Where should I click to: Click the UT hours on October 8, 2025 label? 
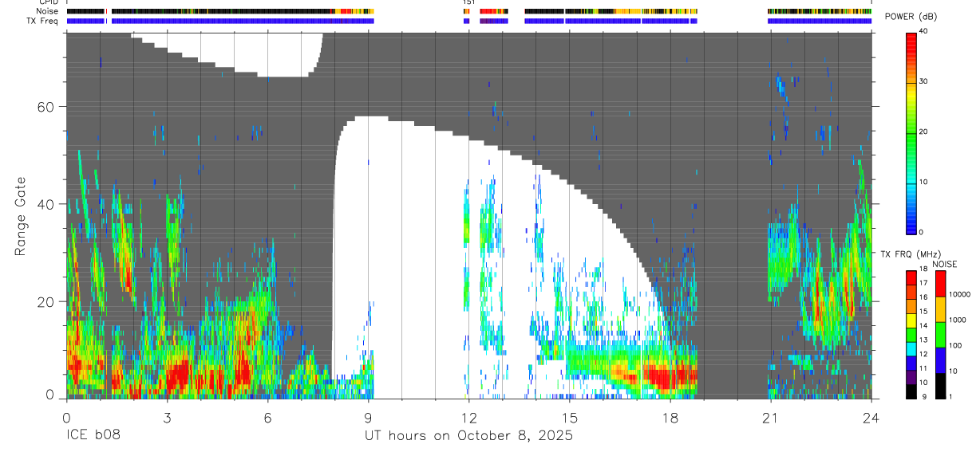[x=468, y=437]
